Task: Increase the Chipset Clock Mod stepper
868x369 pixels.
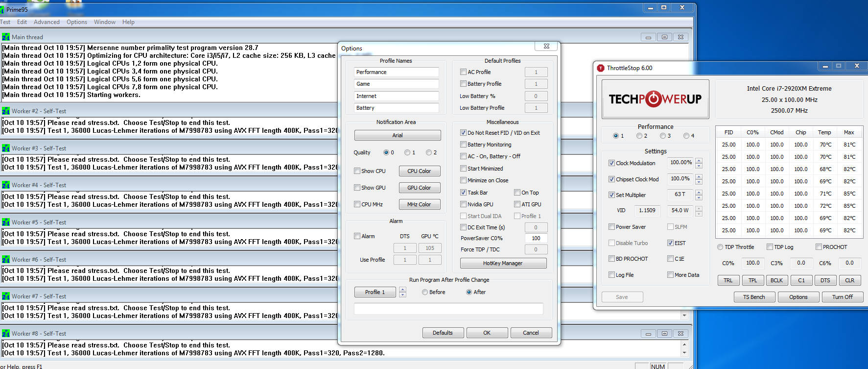Action: tap(699, 176)
